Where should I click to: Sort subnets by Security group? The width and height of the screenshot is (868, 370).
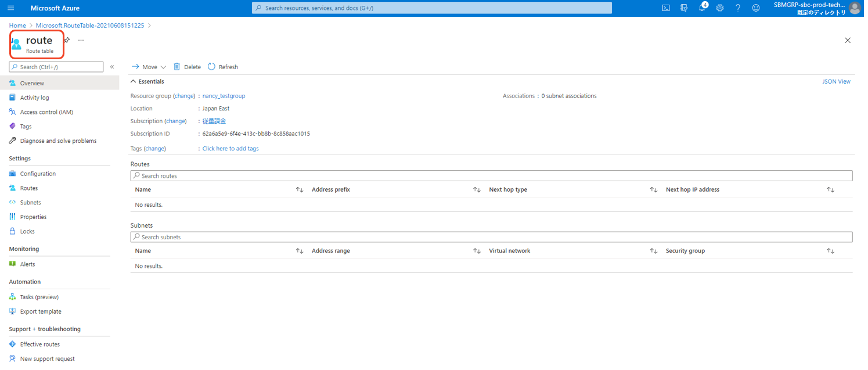click(831, 251)
